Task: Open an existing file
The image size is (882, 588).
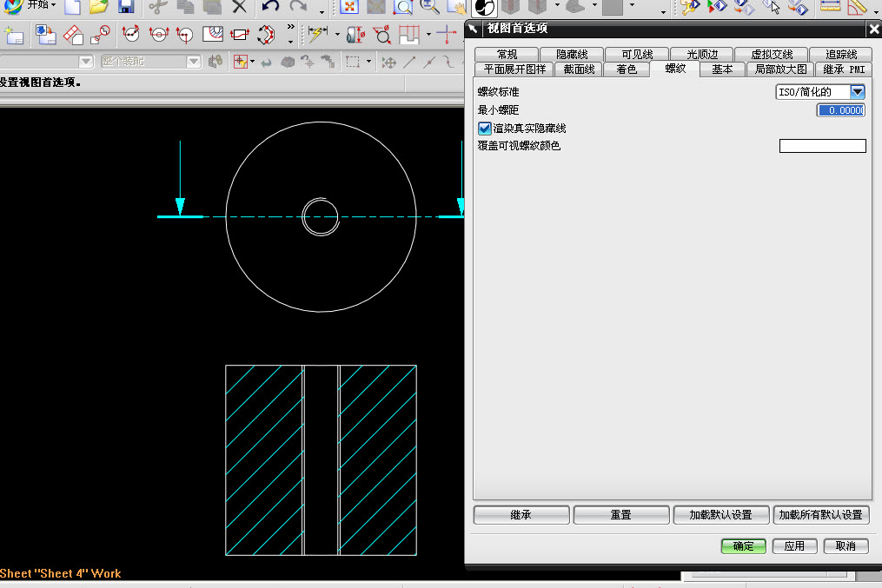Action: click(99, 7)
